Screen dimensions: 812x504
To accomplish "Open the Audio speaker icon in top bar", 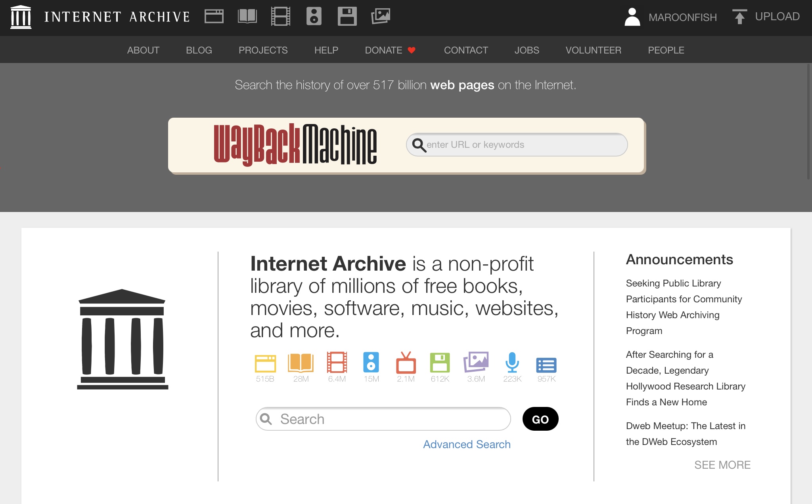I will coord(314,16).
